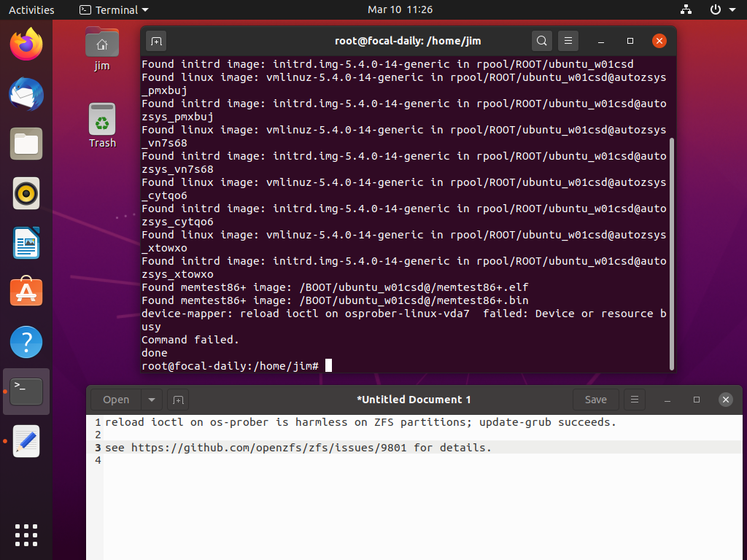
Task: Open a new terminal tab
Action: click(x=156, y=41)
